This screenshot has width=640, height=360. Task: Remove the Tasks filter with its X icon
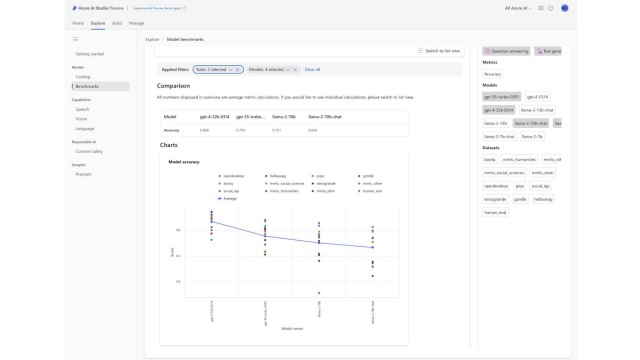click(238, 70)
